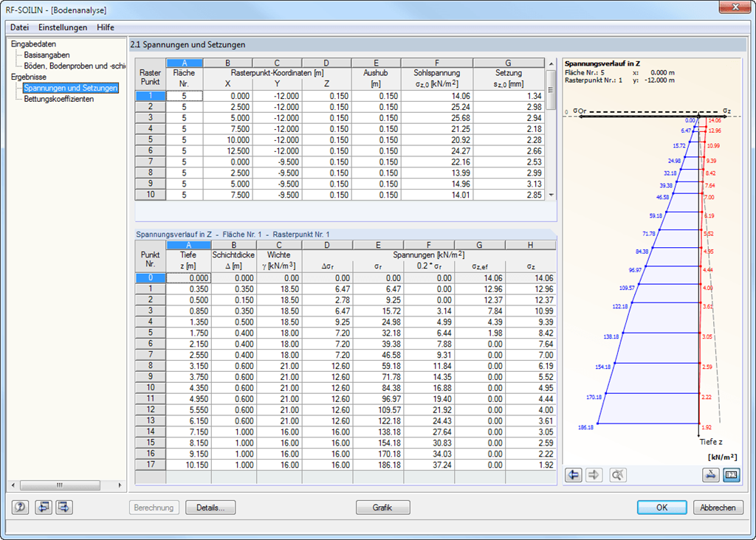Click red diagram label 14.06
756x540 pixels.
click(x=715, y=120)
